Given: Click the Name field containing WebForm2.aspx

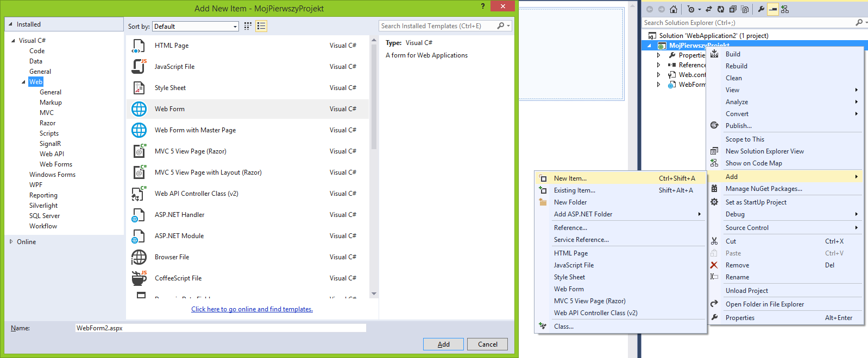Looking at the screenshot, I should click(221, 328).
